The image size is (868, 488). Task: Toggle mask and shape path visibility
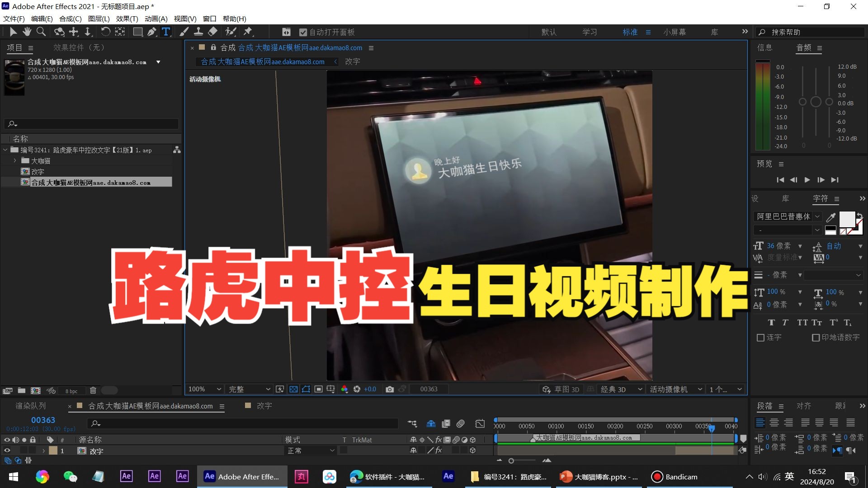pos(306,389)
